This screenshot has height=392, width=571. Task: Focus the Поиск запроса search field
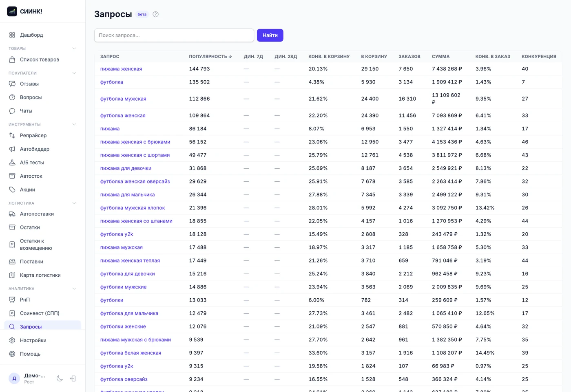pyautogui.click(x=174, y=35)
